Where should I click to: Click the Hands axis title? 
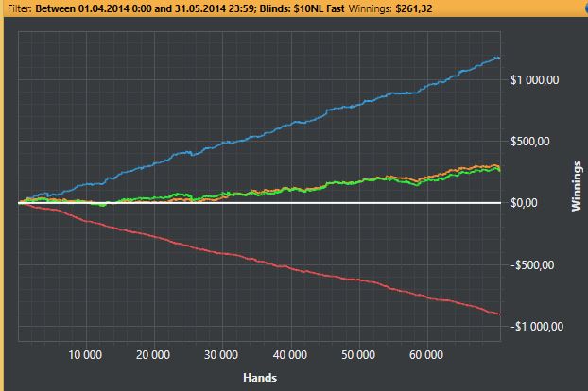click(x=260, y=378)
